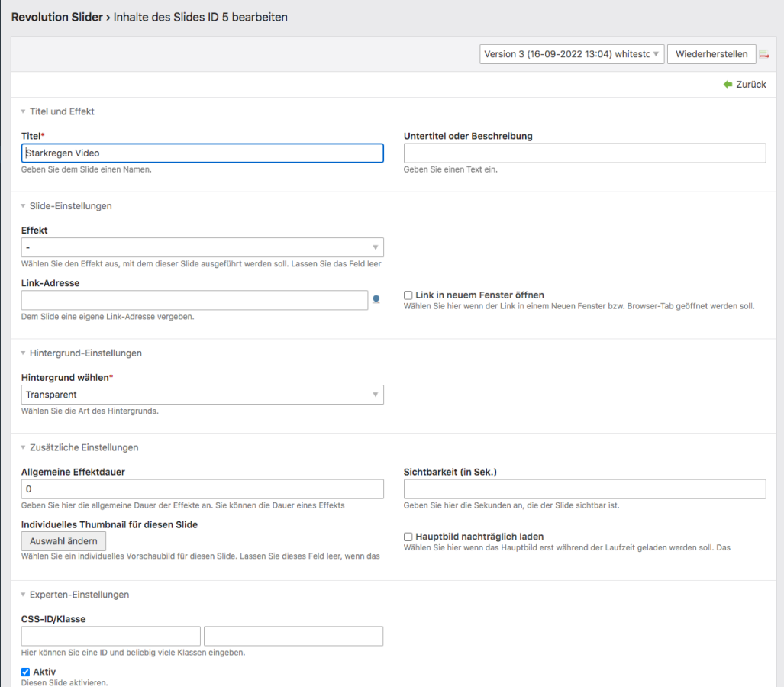Viewport: 784px width, 687px height.
Task: Click the link picker icon next to Link-Adresse
Action: pos(376,300)
